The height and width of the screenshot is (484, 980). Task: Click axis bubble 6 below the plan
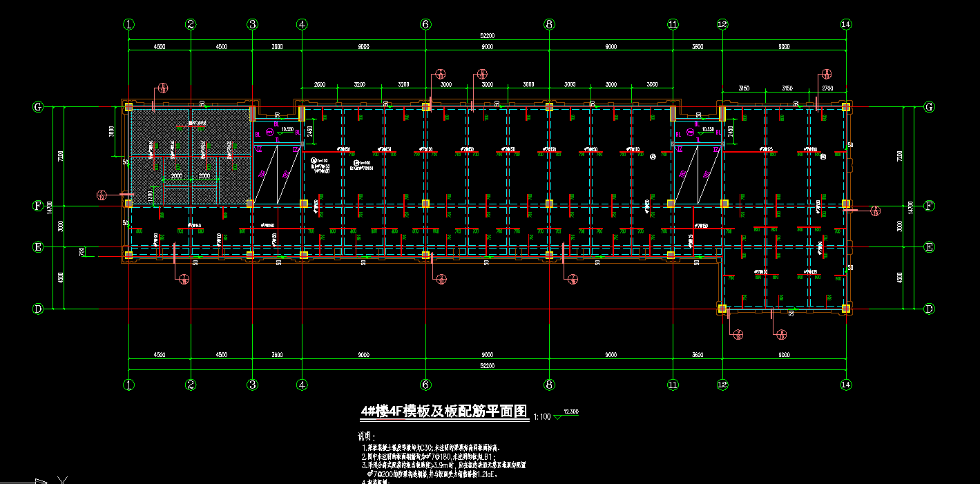tap(425, 385)
